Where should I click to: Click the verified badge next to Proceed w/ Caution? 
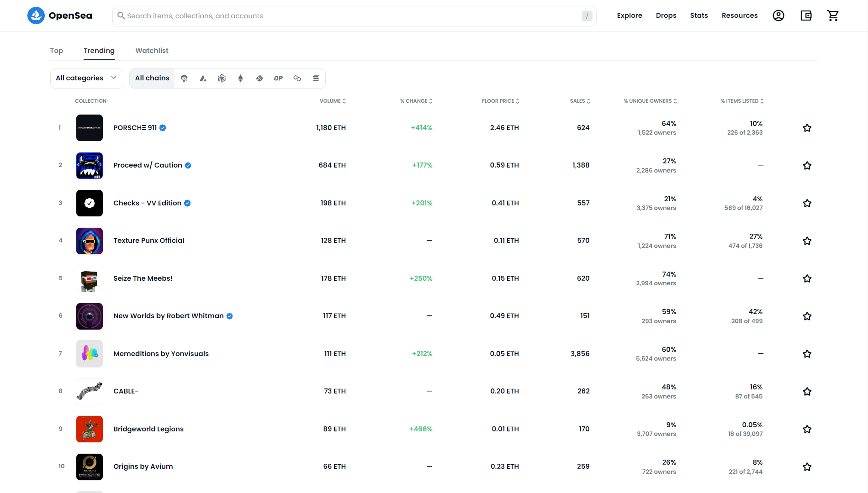point(188,165)
